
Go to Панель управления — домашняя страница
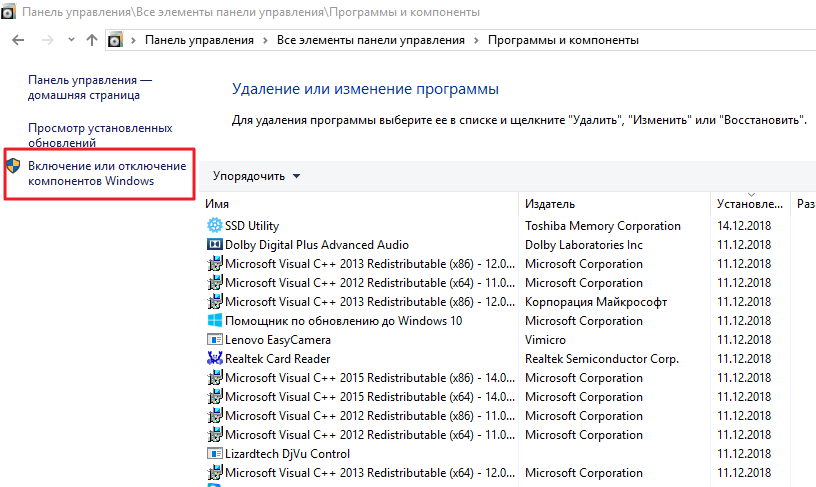[x=90, y=87]
